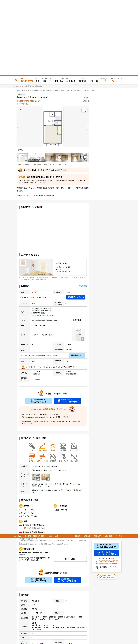Open 引越し in header navigation
The height and width of the screenshot is (644, 138).
click(x=97, y=81)
